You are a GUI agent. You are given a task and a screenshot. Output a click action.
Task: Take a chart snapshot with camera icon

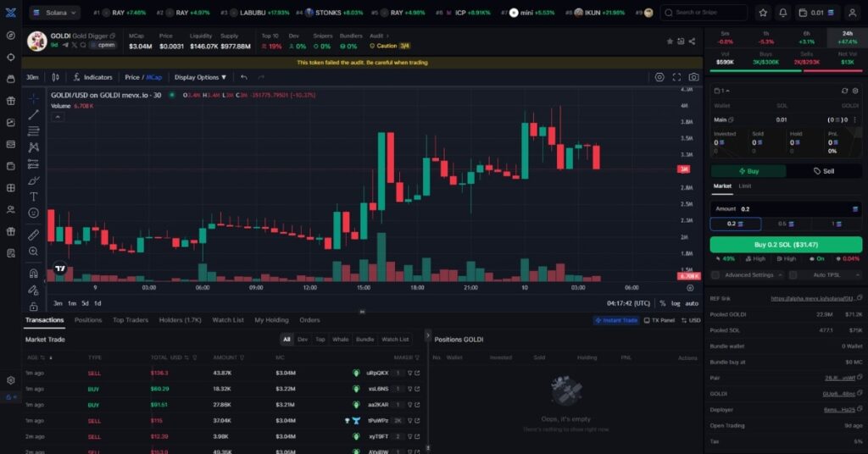tap(693, 77)
